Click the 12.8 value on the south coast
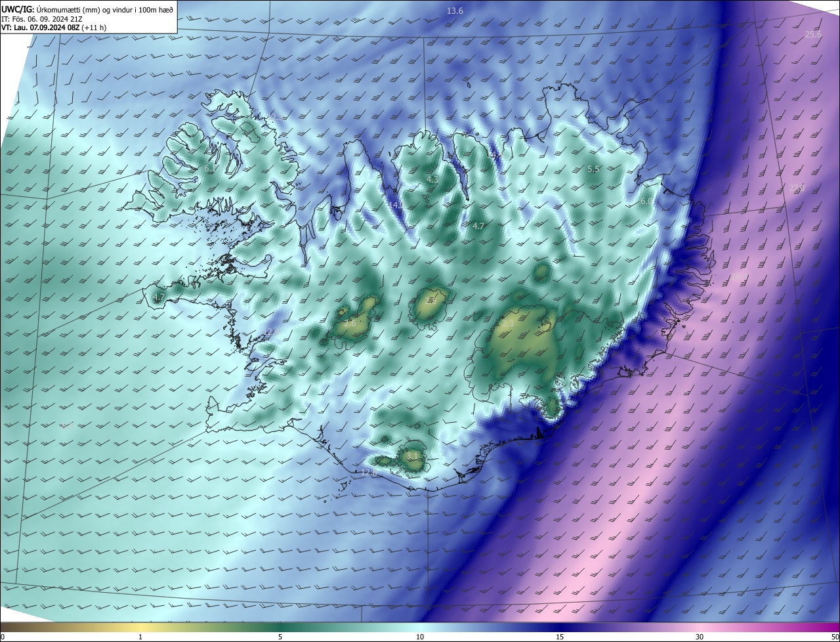This screenshot has height=642, width=840. pyautogui.click(x=369, y=473)
